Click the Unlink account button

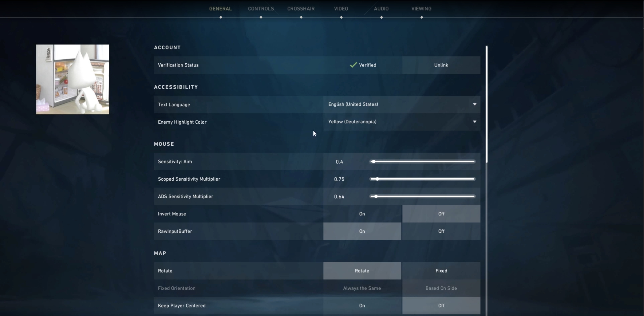[441, 65]
